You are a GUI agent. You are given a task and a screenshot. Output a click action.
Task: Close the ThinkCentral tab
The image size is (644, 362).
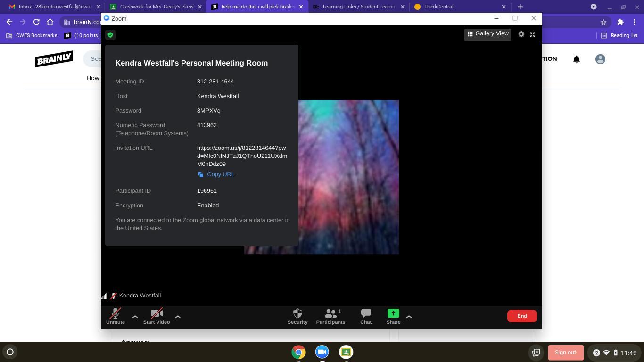(504, 7)
